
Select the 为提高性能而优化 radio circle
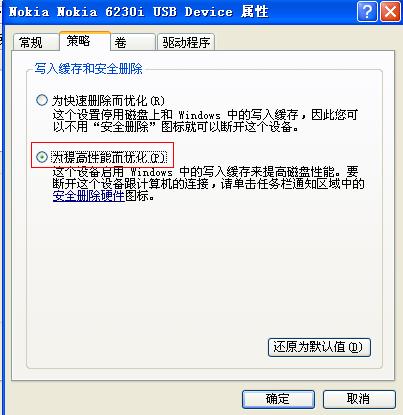pos(42,157)
